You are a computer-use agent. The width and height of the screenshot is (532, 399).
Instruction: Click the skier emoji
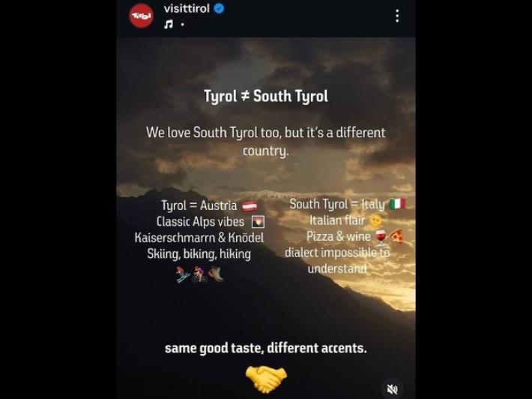[x=183, y=274]
